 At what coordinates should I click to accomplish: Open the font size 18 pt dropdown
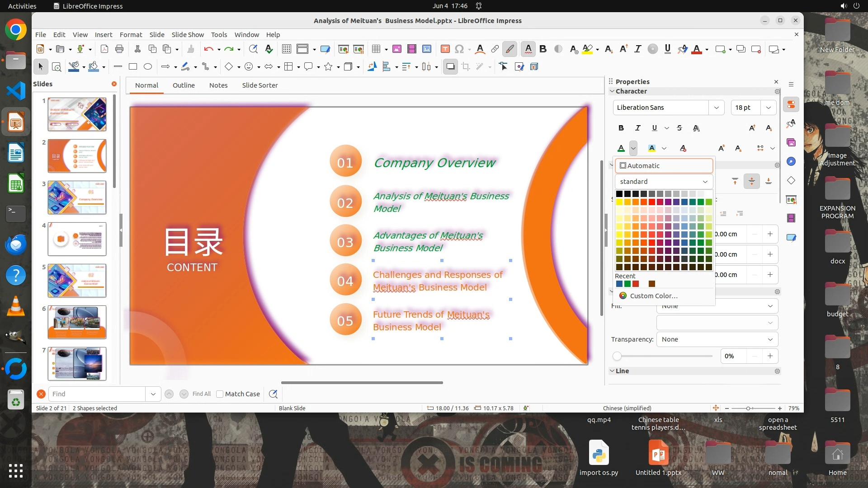pos(769,108)
